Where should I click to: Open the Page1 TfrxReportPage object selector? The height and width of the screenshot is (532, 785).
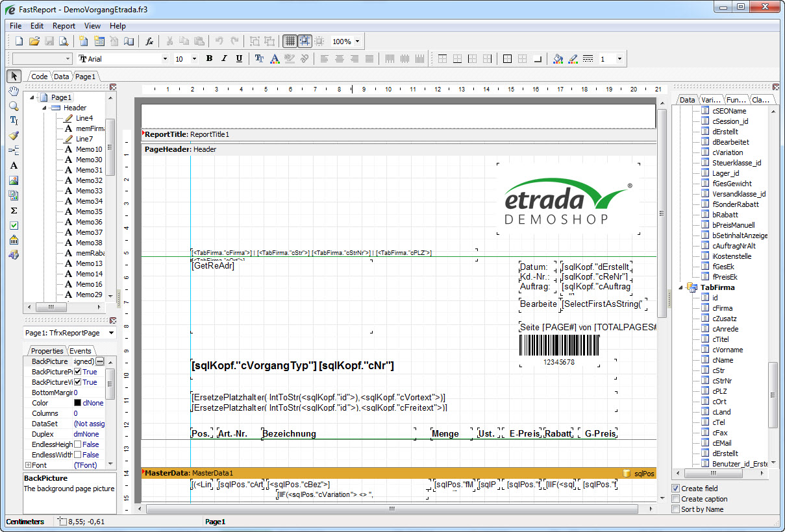coord(110,333)
